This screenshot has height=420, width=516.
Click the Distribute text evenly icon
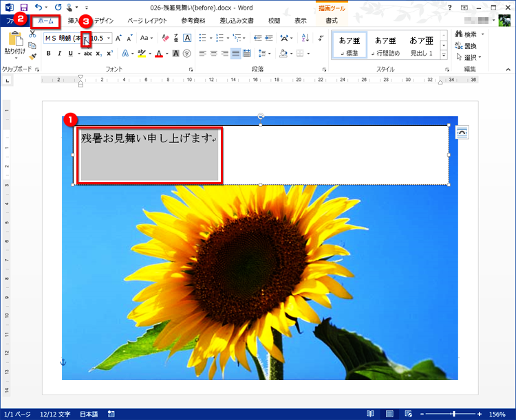coord(247,54)
